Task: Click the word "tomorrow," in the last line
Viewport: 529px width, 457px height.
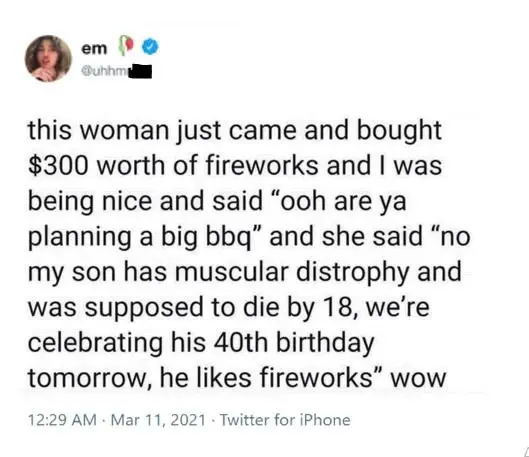Action: point(90,378)
